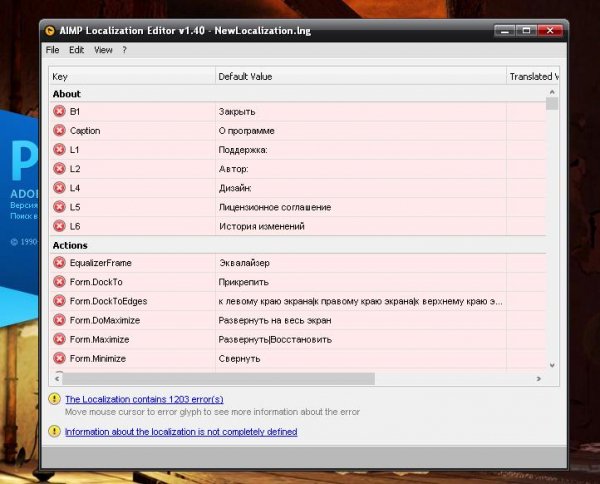This screenshot has width=600, height=484.
Task: Click the vertical scrollbar thumb
Action: [552, 103]
